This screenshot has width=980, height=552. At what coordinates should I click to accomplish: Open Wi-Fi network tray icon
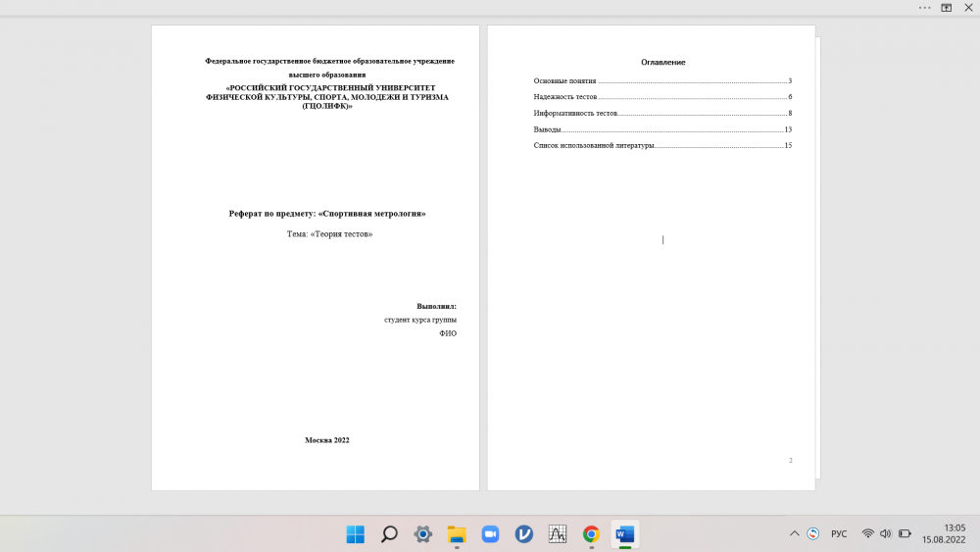click(x=867, y=533)
